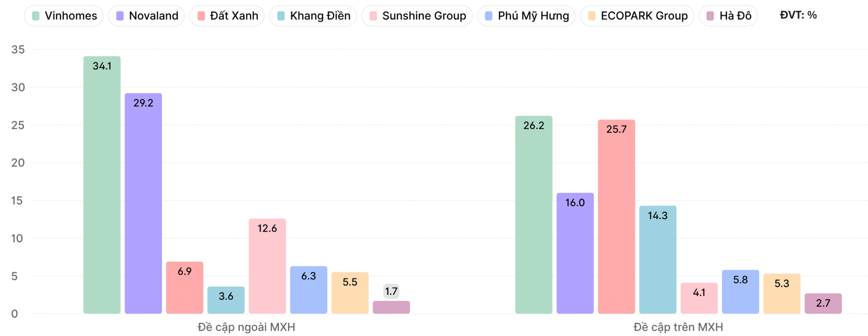Image resolution: width=868 pixels, height=336 pixels.
Task: Click the Khang Điền legend chip
Action: (x=313, y=16)
